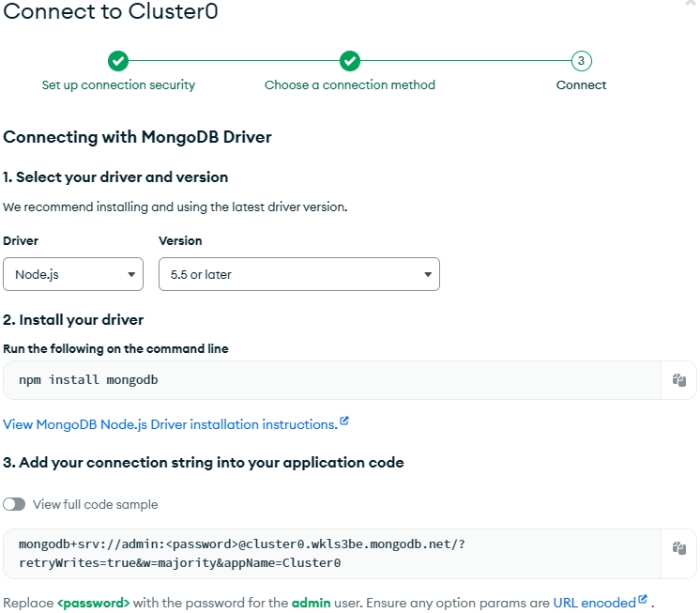Select the Connect step label

[x=581, y=85]
